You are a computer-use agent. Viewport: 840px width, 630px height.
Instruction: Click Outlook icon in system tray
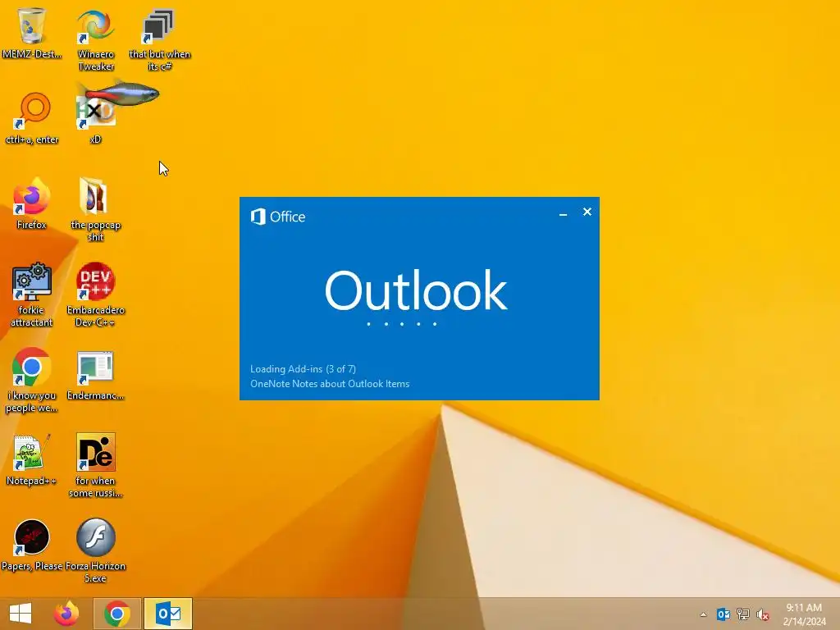(724, 614)
